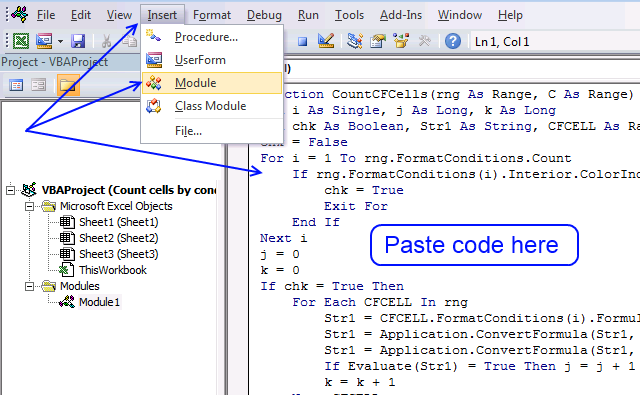This screenshot has width=640, height=395.
Task: Click line 'For i = 1 To rng.FormatConditions.Count'
Action: click(416, 158)
